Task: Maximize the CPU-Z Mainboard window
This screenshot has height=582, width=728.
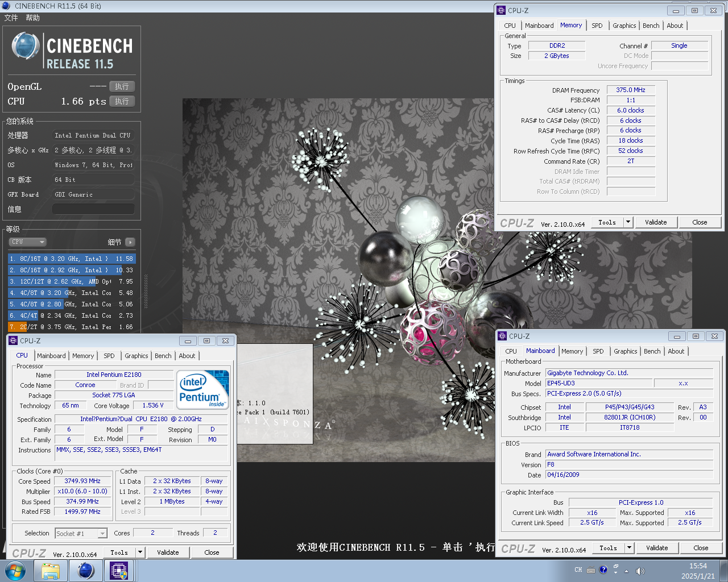Action: [x=696, y=336]
